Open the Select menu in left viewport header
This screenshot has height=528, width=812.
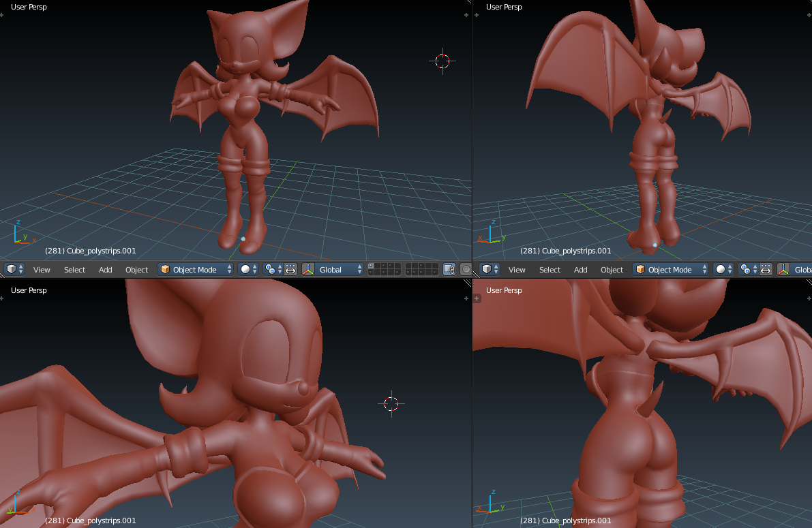pyautogui.click(x=74, y=270)
